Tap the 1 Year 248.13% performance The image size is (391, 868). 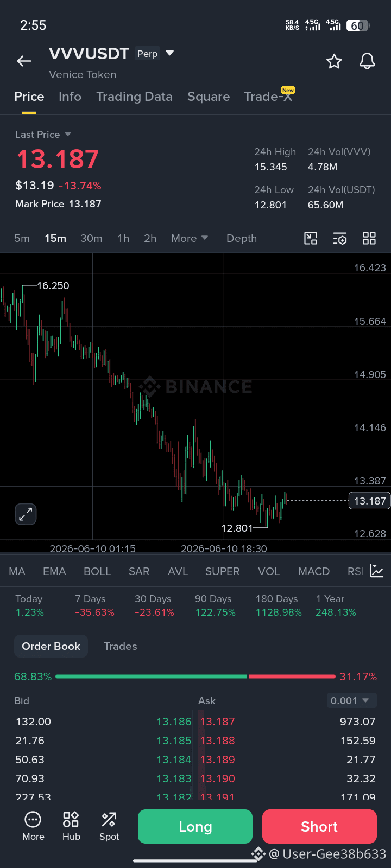336,605
